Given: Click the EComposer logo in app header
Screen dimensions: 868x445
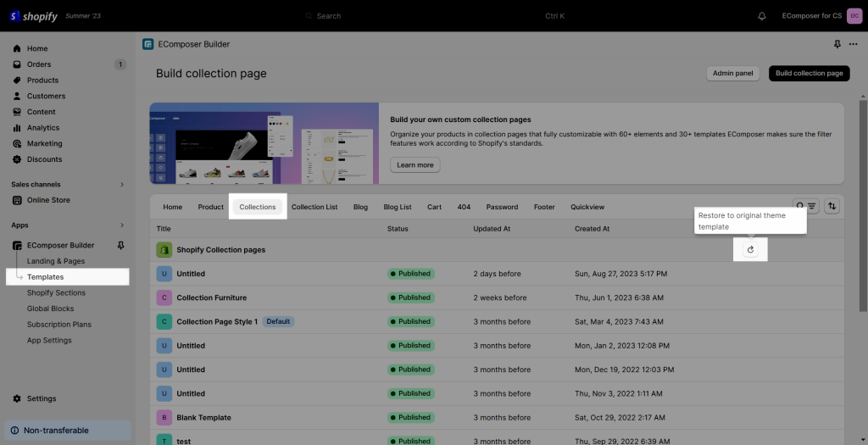Looking at the screenshot, I should [147, 44].
